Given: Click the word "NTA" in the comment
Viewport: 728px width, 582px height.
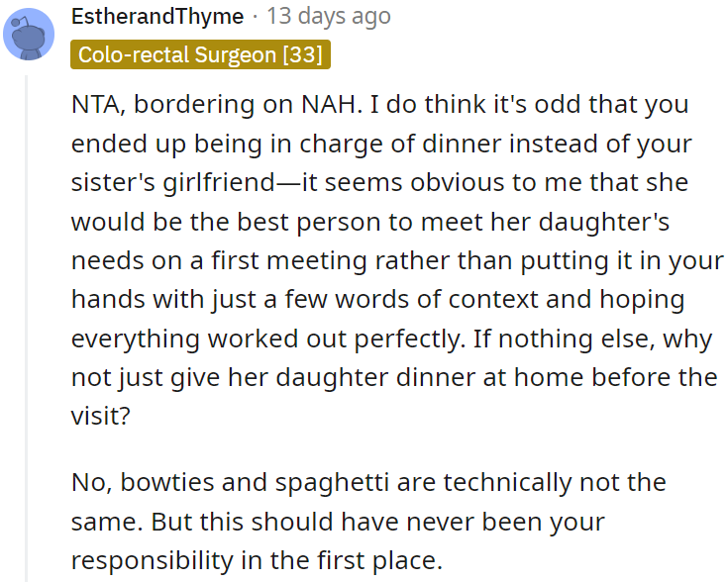Looking at the screenshot, I should (95, 106).
